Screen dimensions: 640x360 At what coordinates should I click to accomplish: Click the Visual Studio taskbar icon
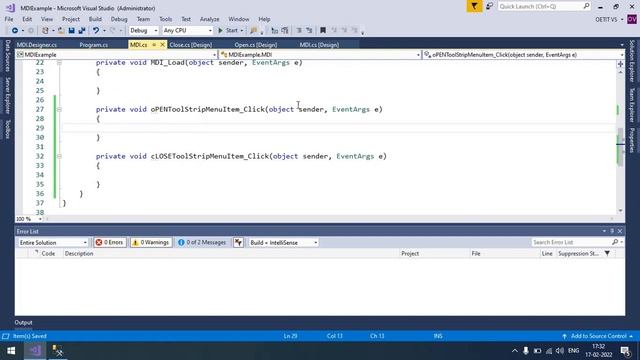point(35,351)
